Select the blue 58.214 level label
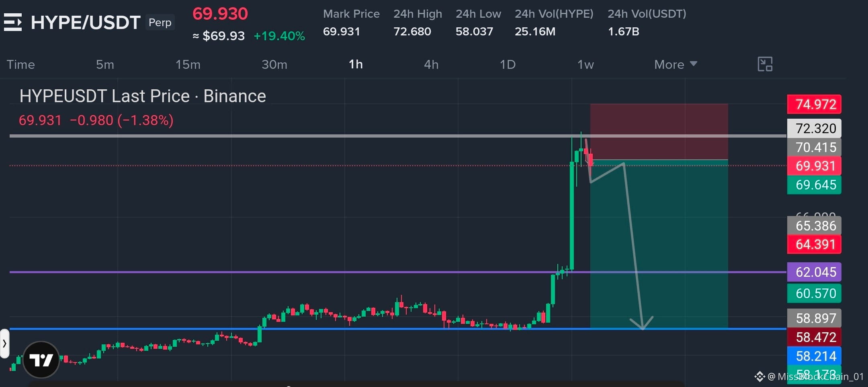This screenshot has height=387, width=868. pyautogui.click(x=814, y=356)
